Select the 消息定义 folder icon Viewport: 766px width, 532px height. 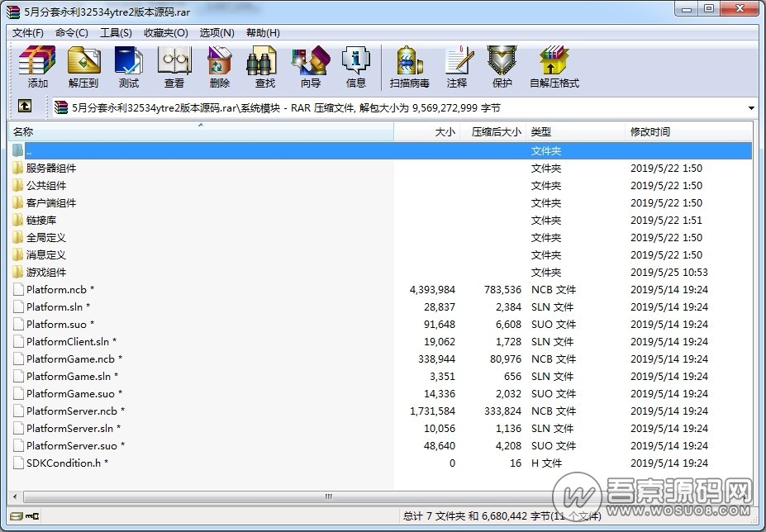(x=18, y=254)
